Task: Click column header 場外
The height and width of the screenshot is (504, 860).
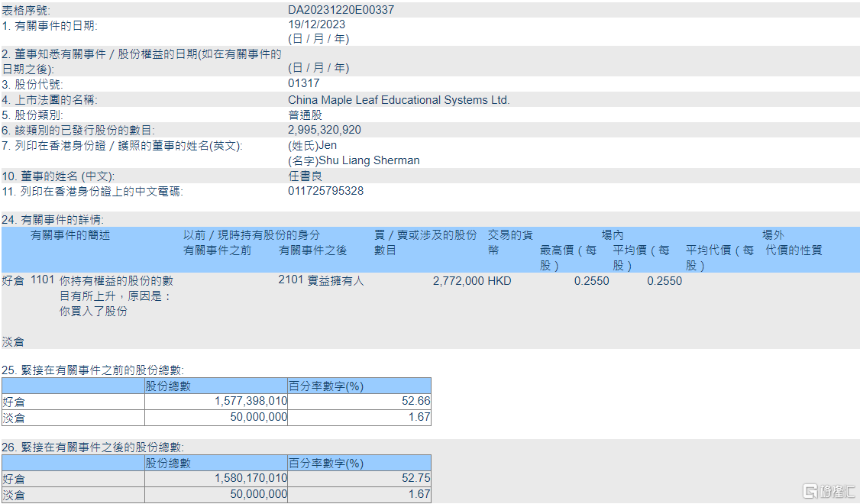Action: [x=773, y=235]
